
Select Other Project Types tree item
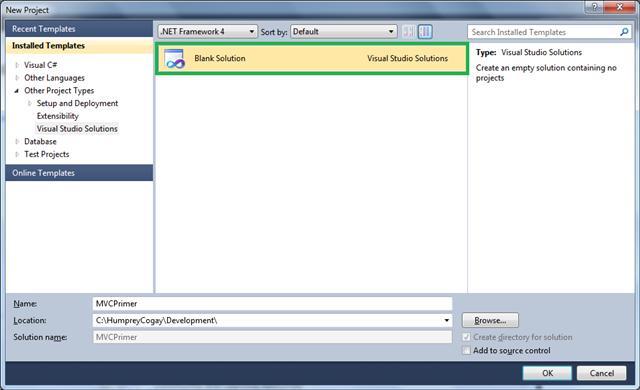(x=59, y=91)
